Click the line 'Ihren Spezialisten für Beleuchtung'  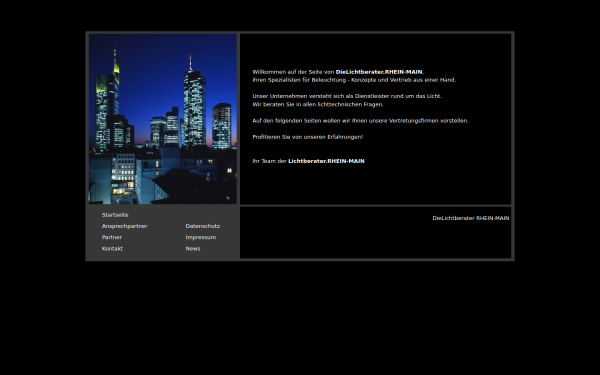click(354, 80)
